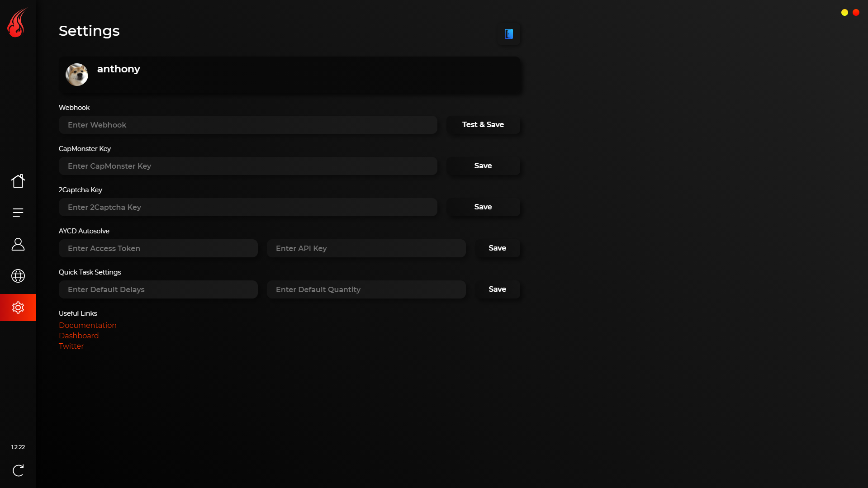Click the Enter Access Token field
The height and width of the screenshot is (488, 868).
(158, 248)
